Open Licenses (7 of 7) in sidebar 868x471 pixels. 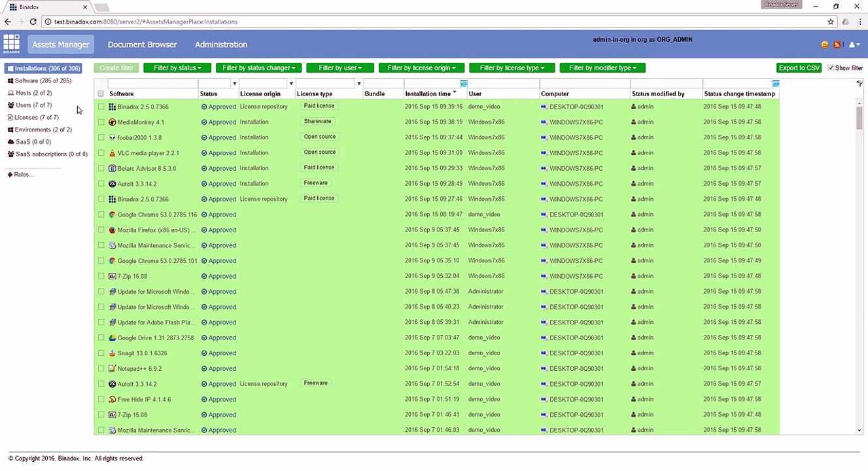pos(33,117)
